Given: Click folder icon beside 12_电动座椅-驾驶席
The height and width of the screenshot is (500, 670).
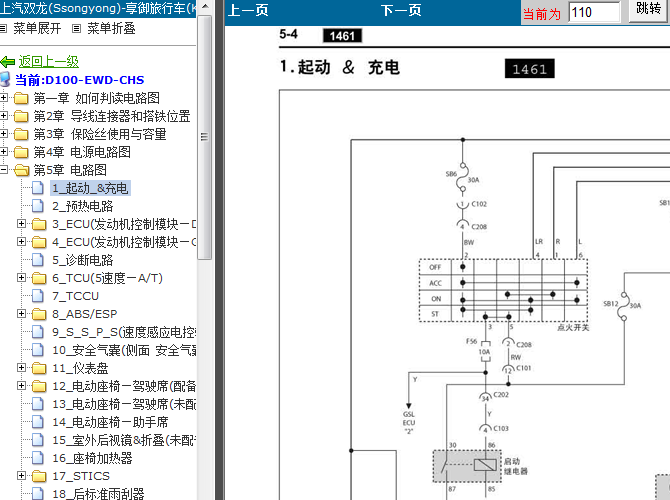Looking at the screenshot, I should click(39, 386).
